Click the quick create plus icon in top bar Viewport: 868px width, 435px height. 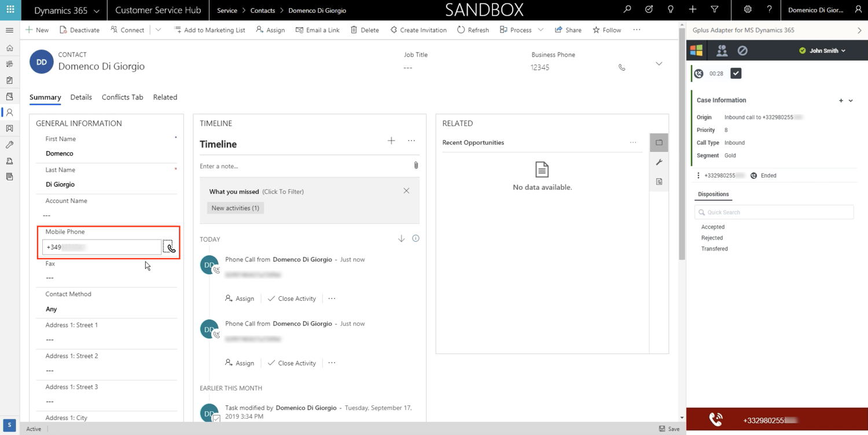(x=693, y=10)
